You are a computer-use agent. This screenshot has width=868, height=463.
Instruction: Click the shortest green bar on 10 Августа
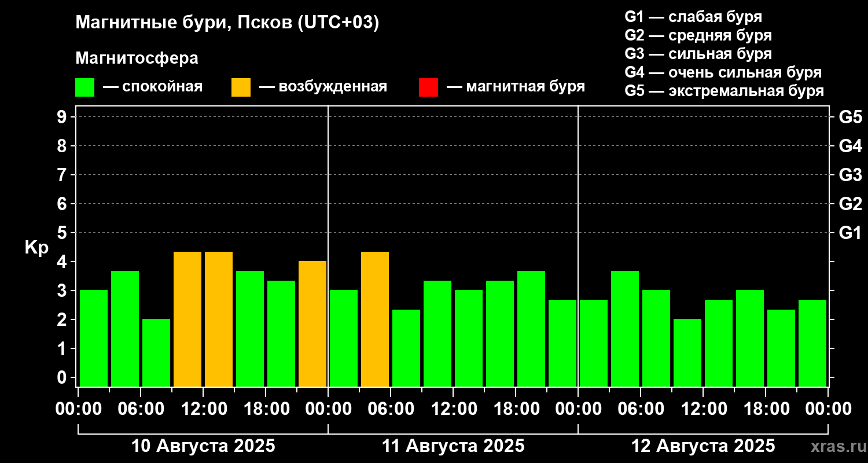156,352
